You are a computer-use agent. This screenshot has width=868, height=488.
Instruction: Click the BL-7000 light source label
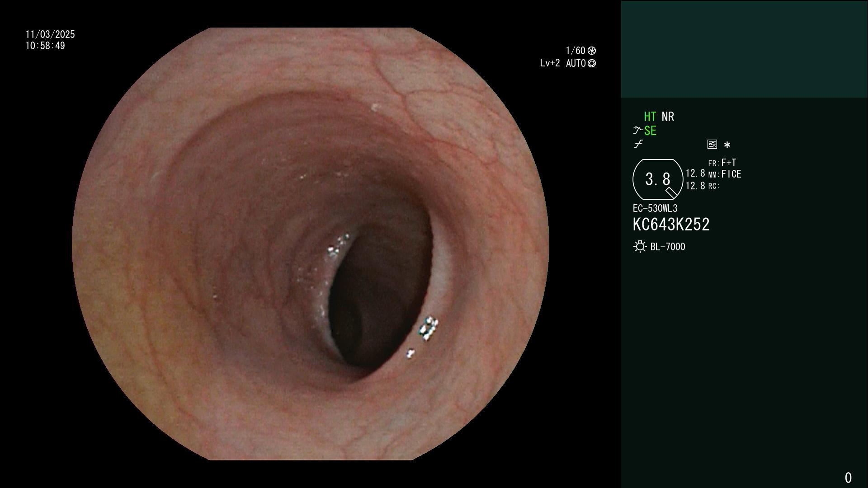668,247
